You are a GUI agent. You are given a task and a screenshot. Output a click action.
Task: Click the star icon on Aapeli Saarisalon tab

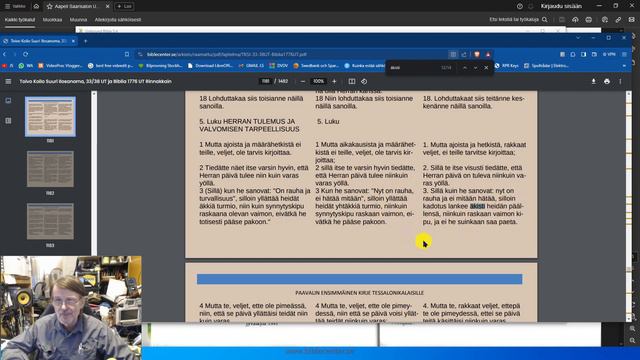pos(49,6)
